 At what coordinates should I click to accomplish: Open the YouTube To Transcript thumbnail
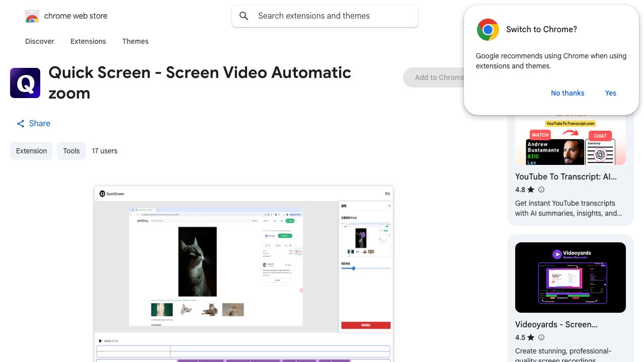[571, 140]
